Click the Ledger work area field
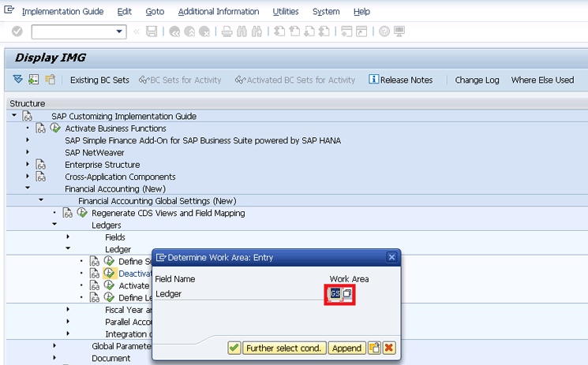The width and height of the screenshot is (588, 365). pyautogui.click(x=335, y=293)
